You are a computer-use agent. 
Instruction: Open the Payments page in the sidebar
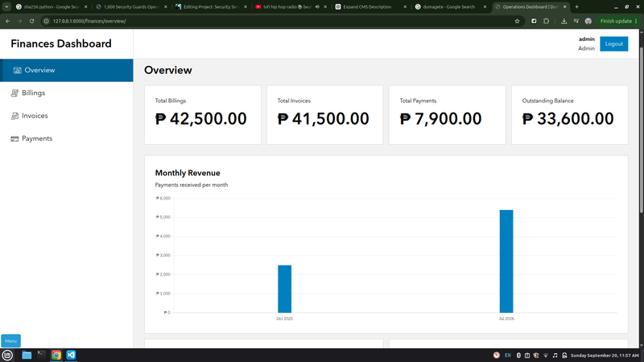pos(67,138)
